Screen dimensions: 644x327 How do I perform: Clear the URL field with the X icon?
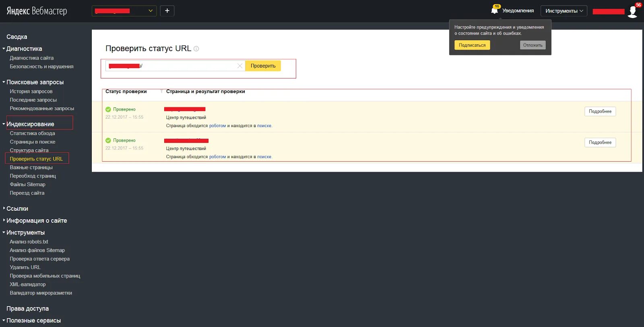point(240,66)
